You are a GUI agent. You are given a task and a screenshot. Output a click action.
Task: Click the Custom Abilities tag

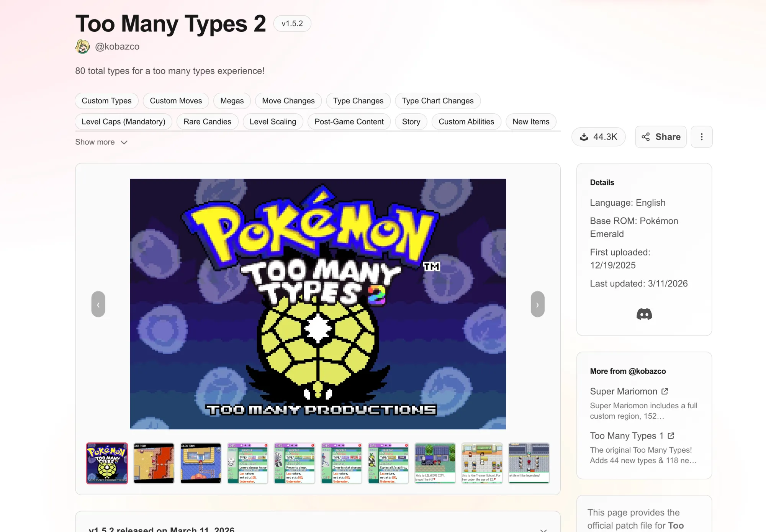(x=466, y=121)
